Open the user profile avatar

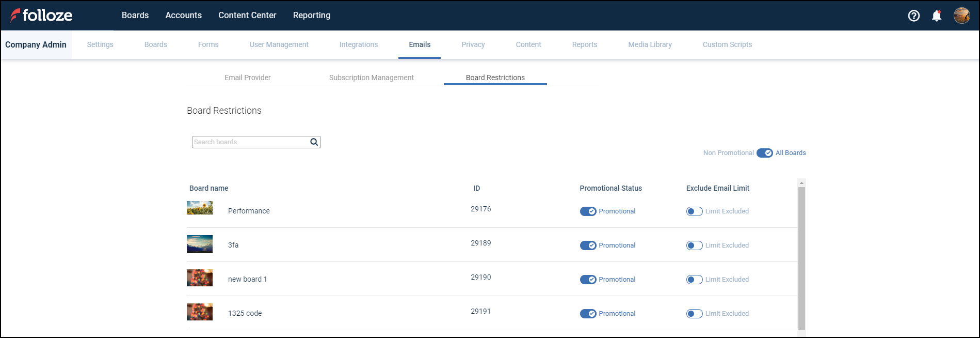coord(961,16)
